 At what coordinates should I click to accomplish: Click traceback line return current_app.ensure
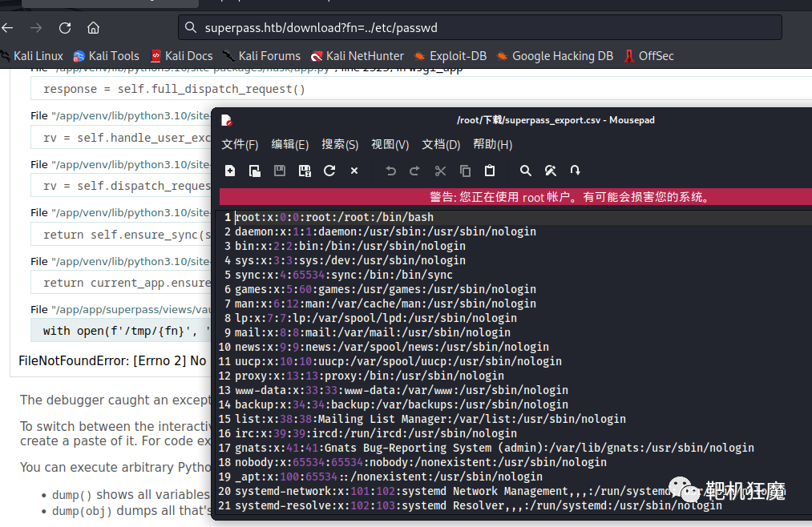click(x=127, y=283)
